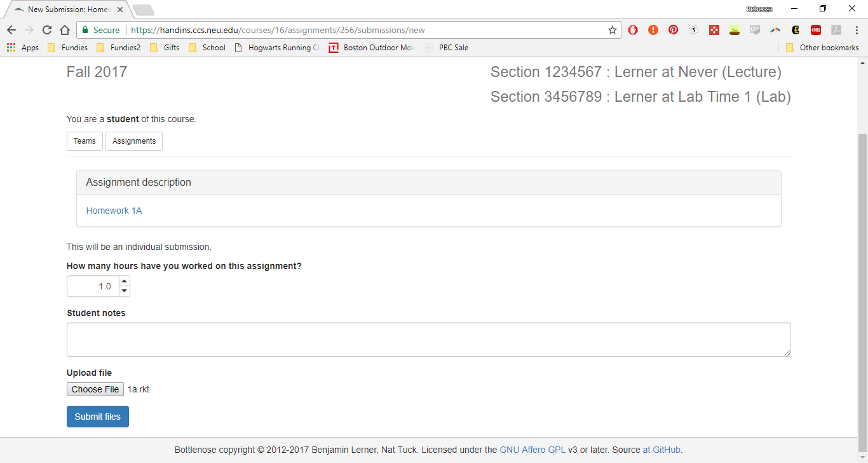Open the Other bookmarks folder

tap(822, 48)
